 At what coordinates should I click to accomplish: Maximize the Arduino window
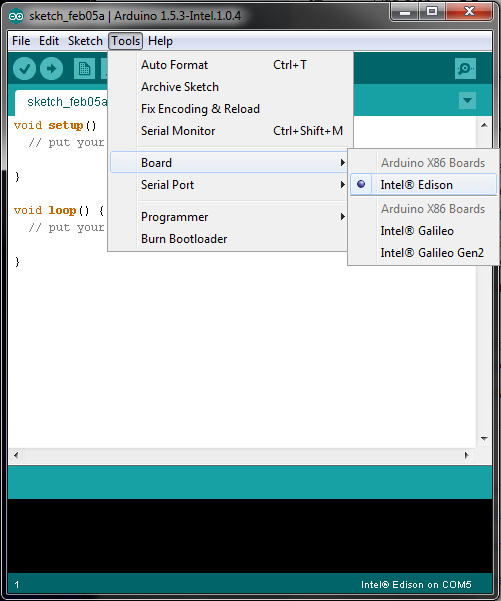tap(432, 11)
